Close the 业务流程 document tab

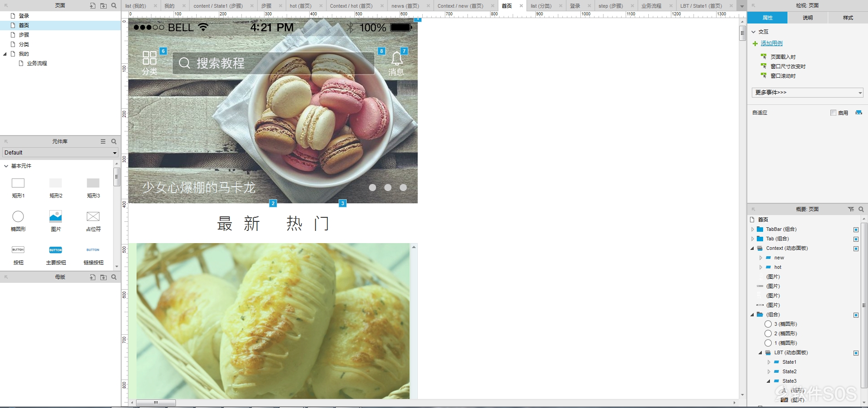point(670,6)
